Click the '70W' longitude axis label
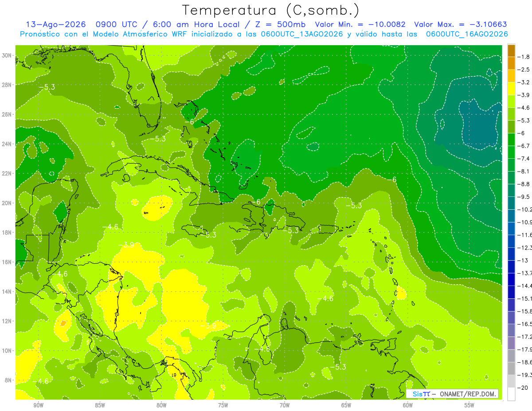The image size is (532, 411). click(285, 406)
